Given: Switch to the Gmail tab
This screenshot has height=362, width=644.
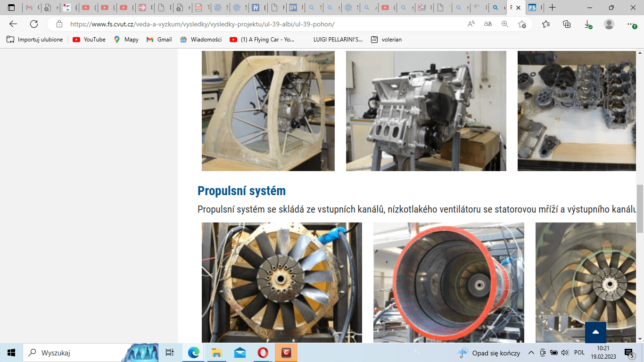Looking at the screenshot, I should pyautogui.click(x=31, y=8).
